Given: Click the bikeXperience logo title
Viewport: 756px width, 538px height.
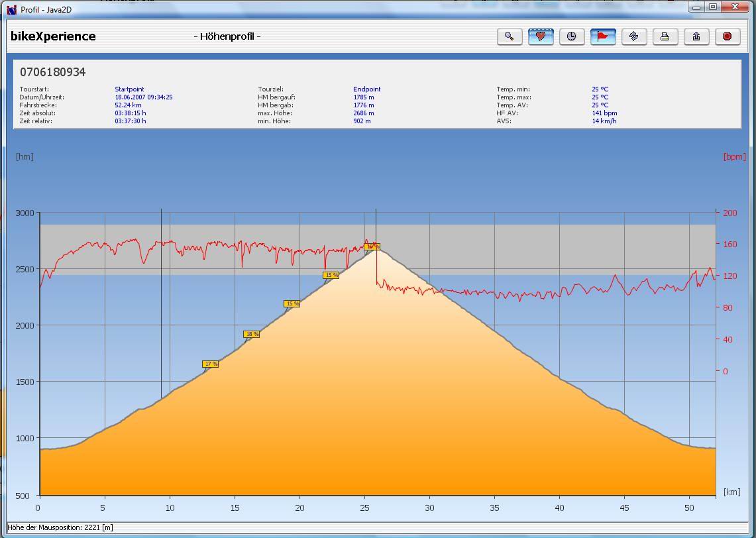Looking at the screenshot, I should point(53,36).
